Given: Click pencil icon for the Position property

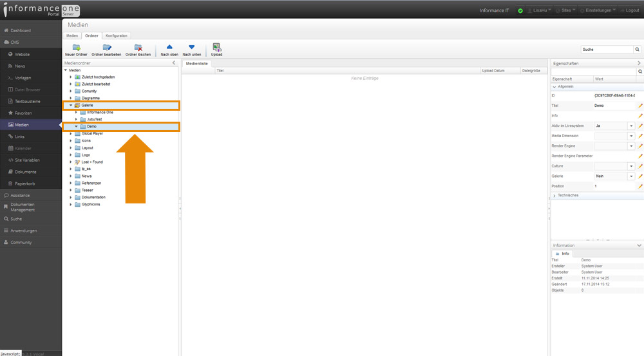Looking at the screenshot, I should tap(640, 187).
